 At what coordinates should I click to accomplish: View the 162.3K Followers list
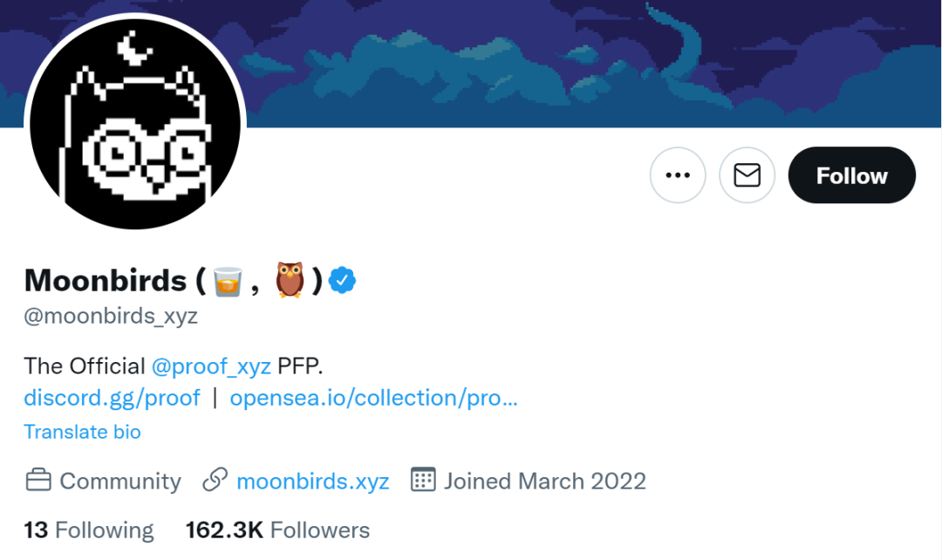click(277, 530)
